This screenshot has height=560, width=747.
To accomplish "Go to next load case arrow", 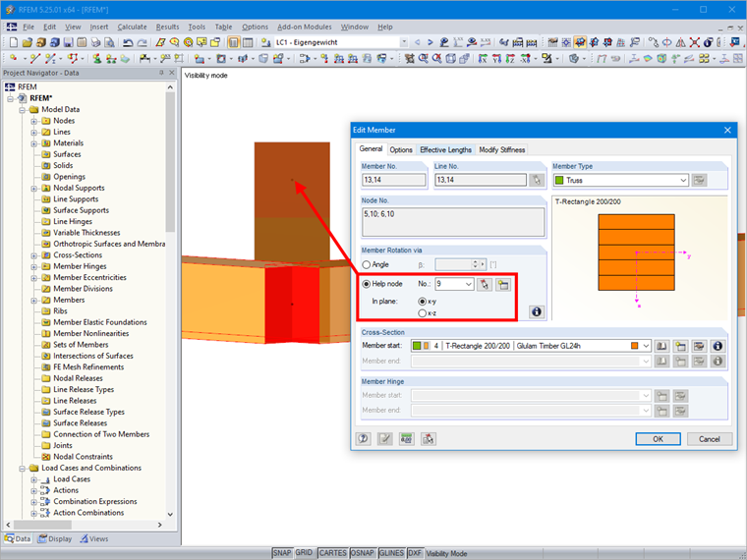I will (430, 42).
